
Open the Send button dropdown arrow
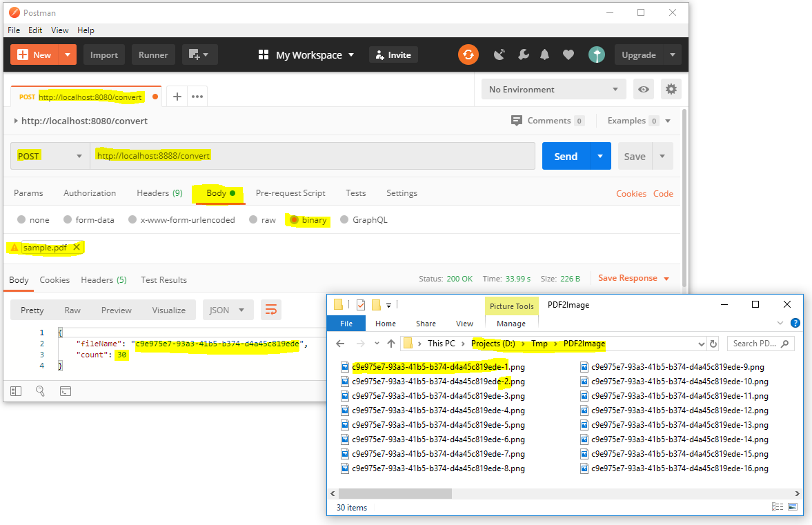coord(600,156)
